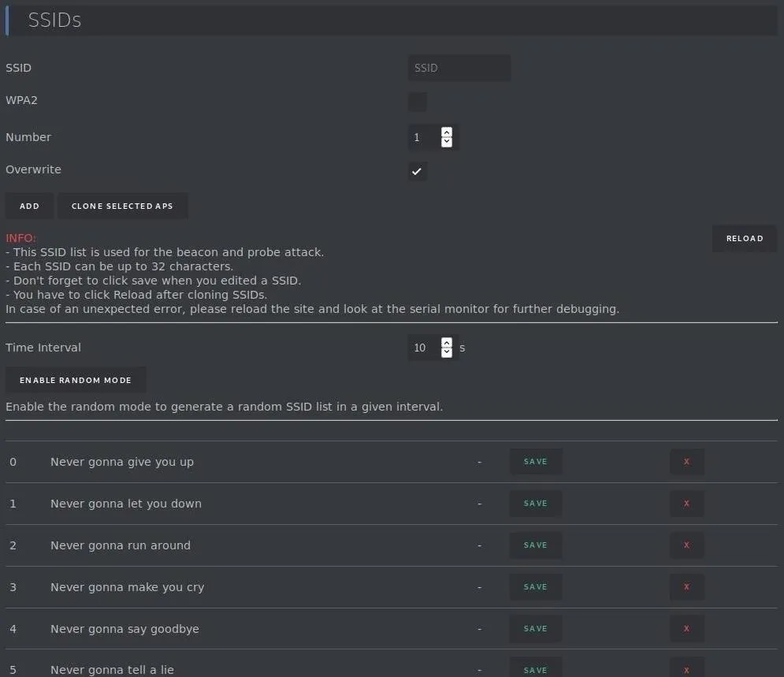Decrease the Number value with down arrow
The height and width of the screenshot is (677, 784).
[447, 142]
